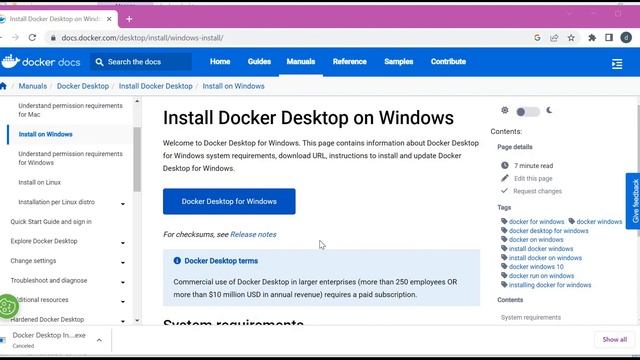This screenshot has width=640, height=360.
Task: Bookmark this page with the star icon
Action: click(571, 38)
